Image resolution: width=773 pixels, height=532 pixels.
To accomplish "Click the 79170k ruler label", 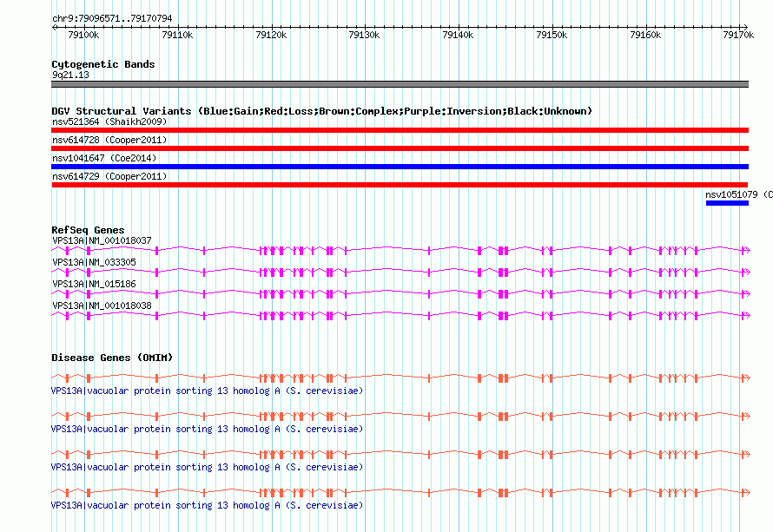I will tap(738, 35).
